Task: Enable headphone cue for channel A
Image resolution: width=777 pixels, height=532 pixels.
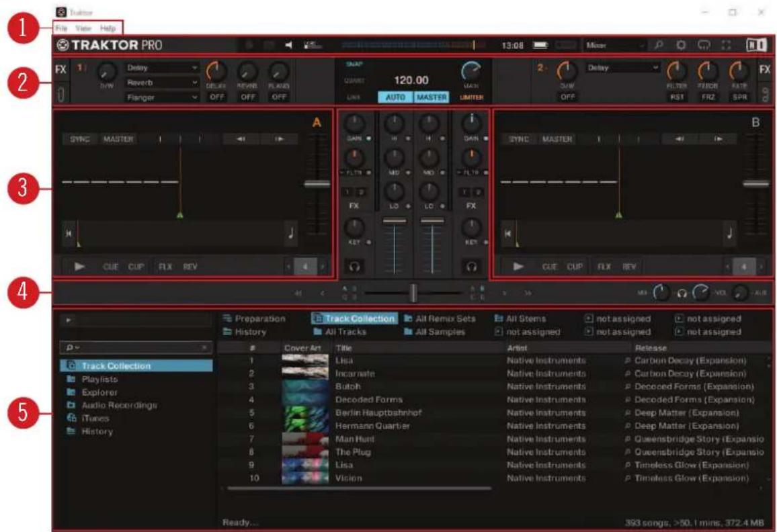Action: click(x=354, y=267)
